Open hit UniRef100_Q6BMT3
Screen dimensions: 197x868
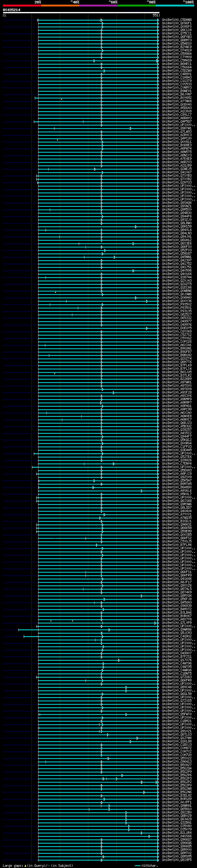click(176, 40)
